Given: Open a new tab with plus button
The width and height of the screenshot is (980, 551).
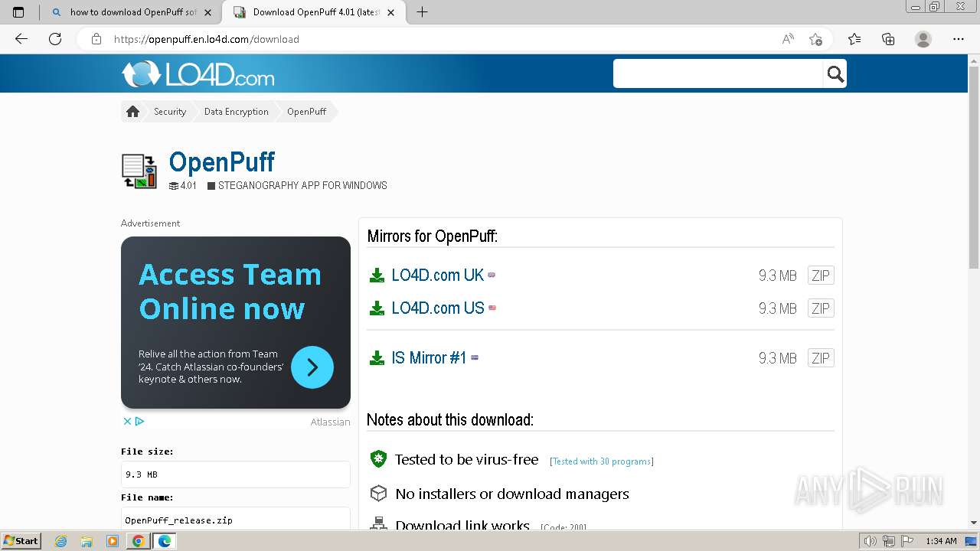Looking at the screenshot, I should pyautogui.click(x=422, y=12).
